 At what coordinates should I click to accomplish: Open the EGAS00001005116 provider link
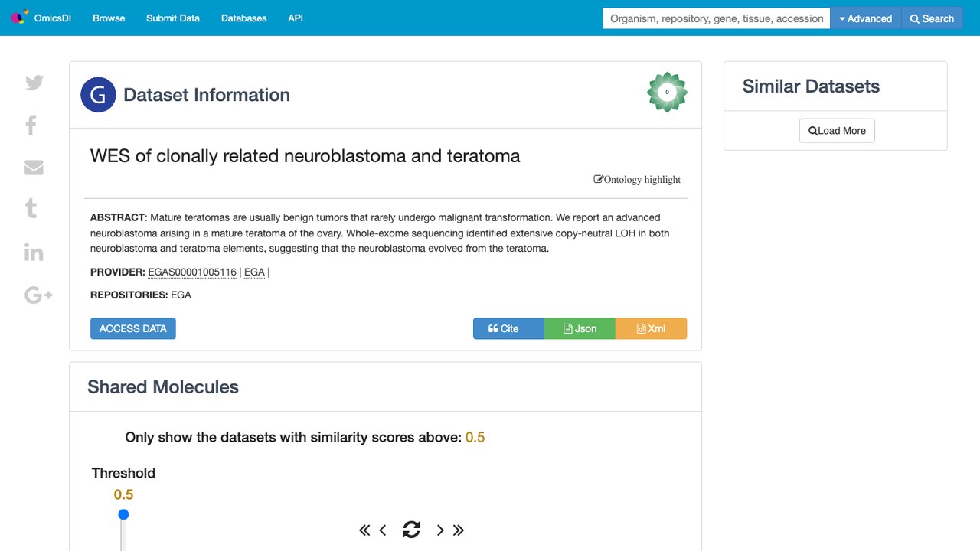pos(192,272)
